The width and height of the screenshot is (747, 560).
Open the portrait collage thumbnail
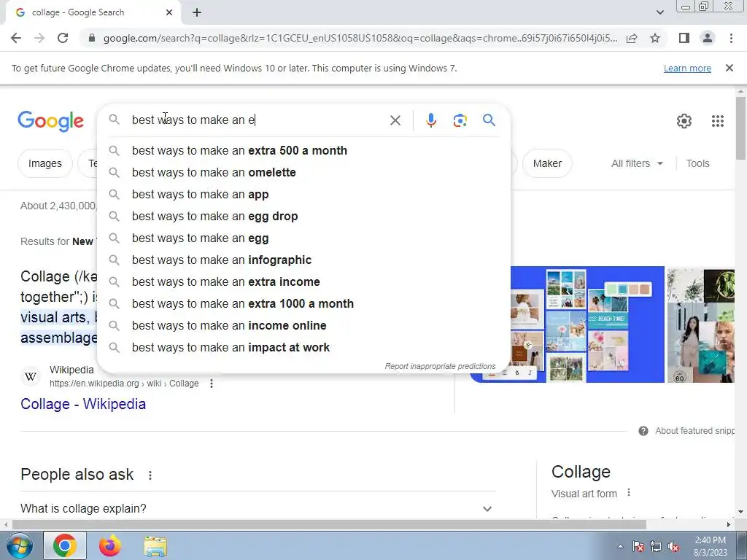coord(701,324)
